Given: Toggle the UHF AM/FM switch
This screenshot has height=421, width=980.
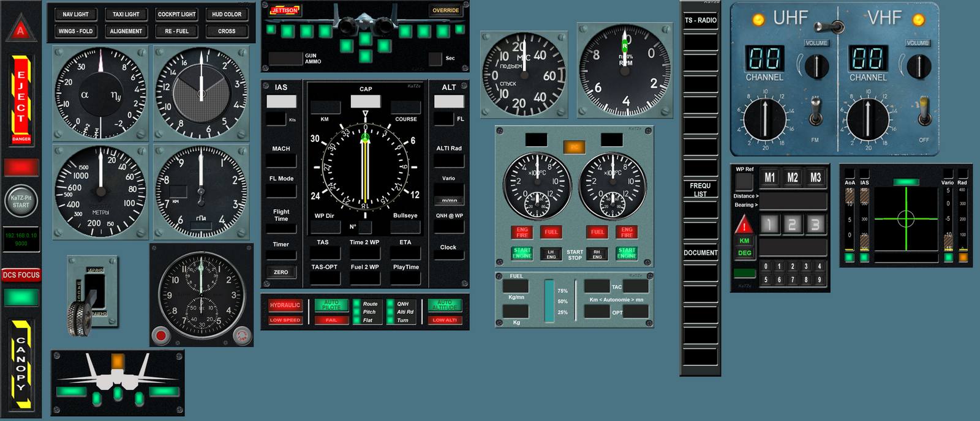Looking at the screenshot, I should point(815,112).
